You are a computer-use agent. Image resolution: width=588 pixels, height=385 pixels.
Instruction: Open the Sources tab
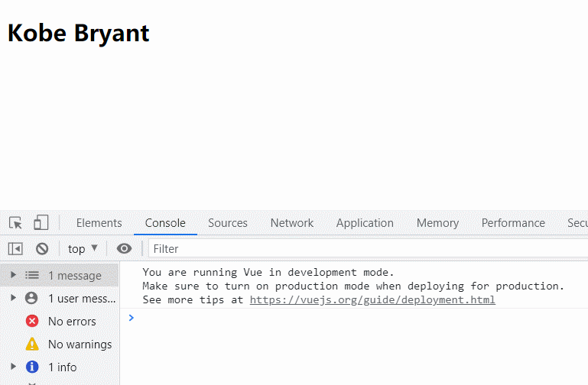point(228,223)
